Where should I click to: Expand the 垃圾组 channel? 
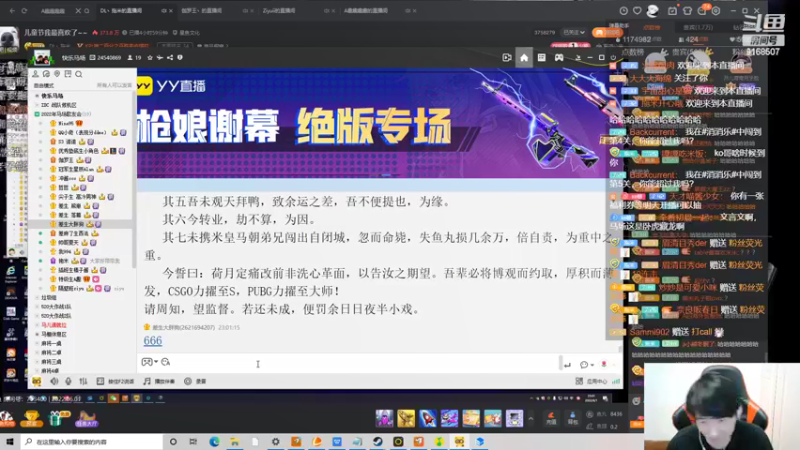[37, 297]
